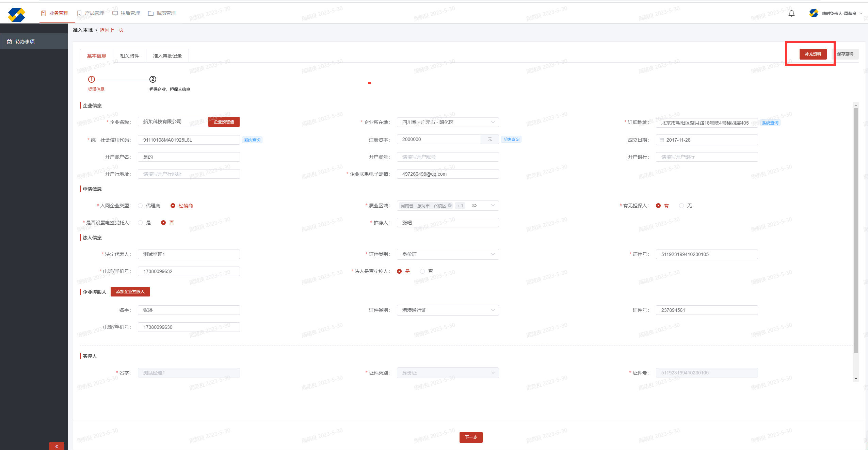
Task: Click the calendar icon in 成立日期 field
Action: tap(662, 140)
